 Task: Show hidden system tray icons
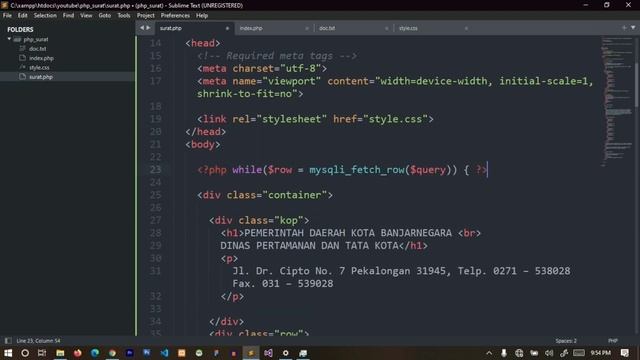tap(489, 353)
